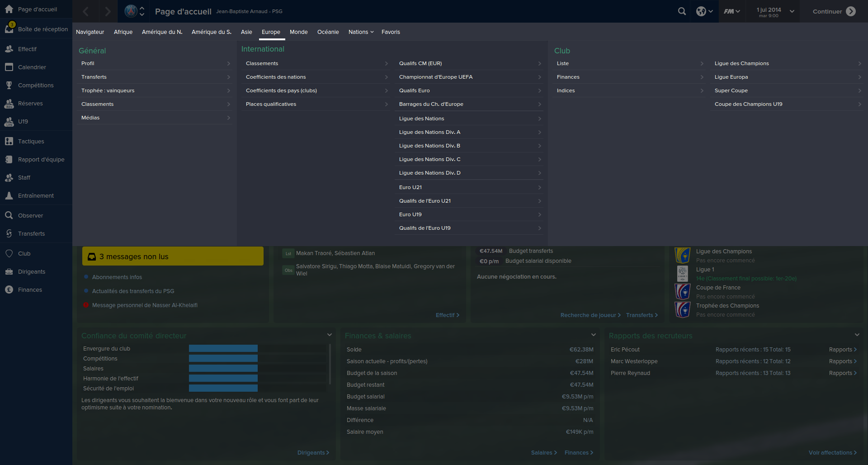
Task: Open the Tactiques board icon
Action: pos(9,141)
